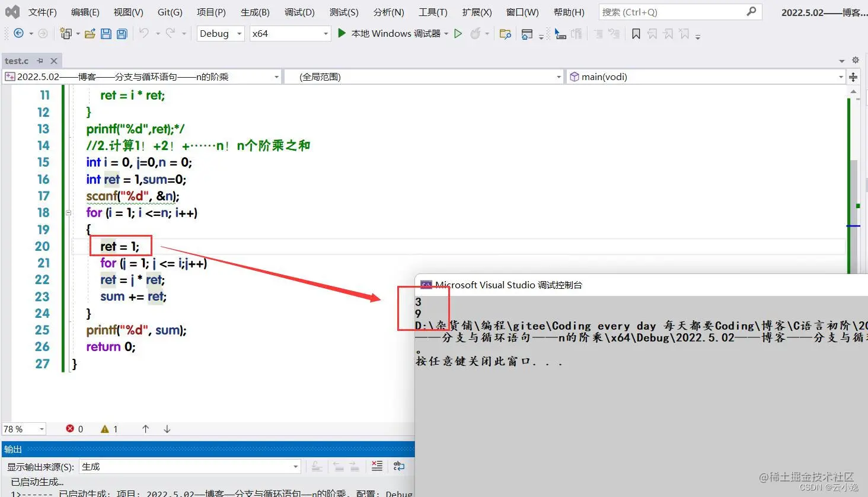Open the 工具(T) menu
This screenshot has width=868, height=497.
tap(433, 12)
